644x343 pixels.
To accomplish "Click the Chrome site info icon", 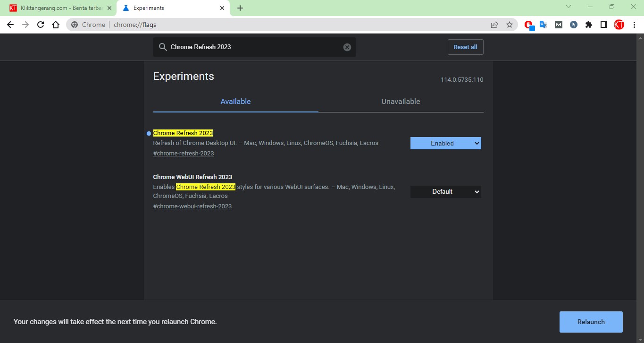I will pyautogui.click(x=75, y=25).
